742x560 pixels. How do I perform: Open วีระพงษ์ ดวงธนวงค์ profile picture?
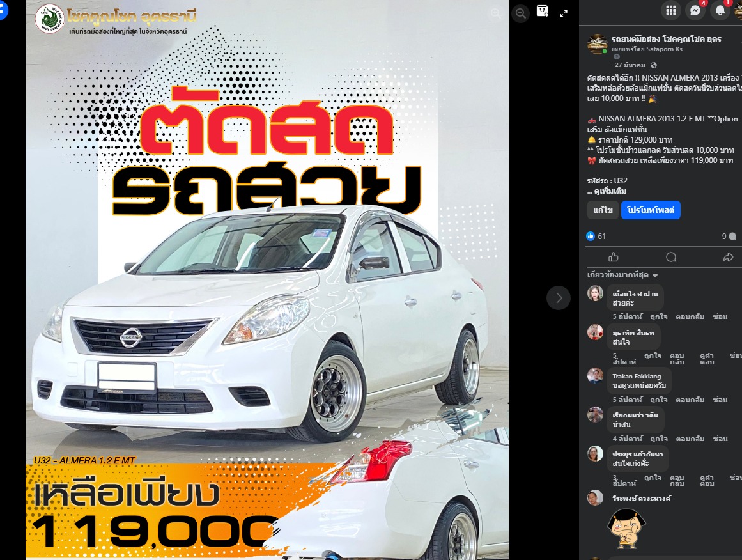595,497
